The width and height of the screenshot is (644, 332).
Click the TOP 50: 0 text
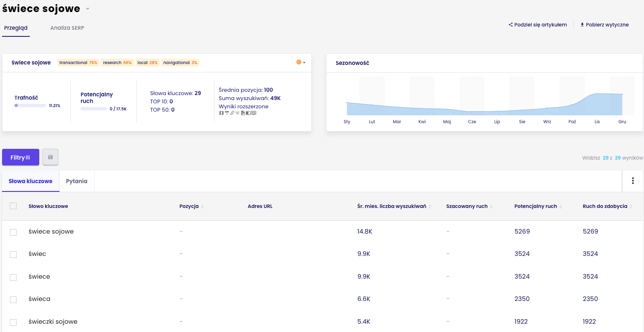pos(162,110)
